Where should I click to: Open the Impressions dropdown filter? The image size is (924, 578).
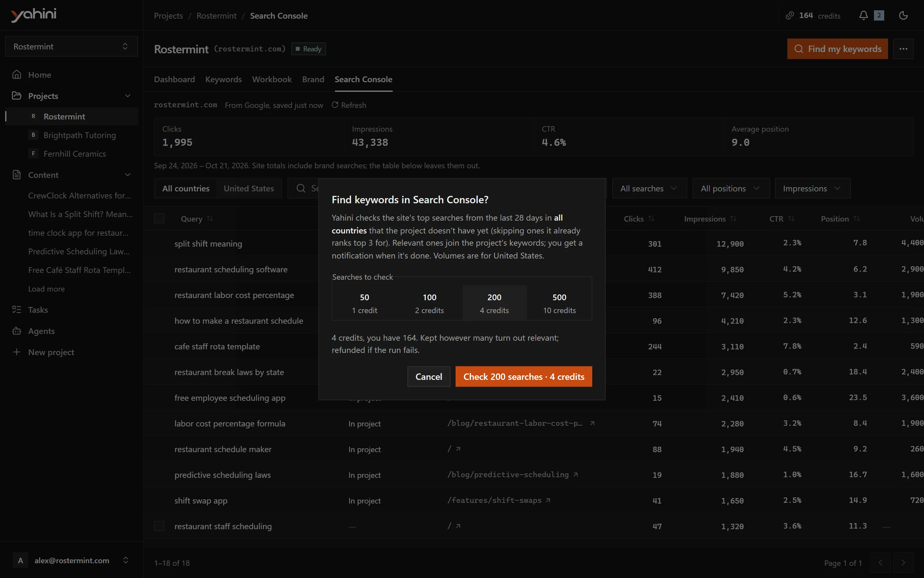point(812,188)
